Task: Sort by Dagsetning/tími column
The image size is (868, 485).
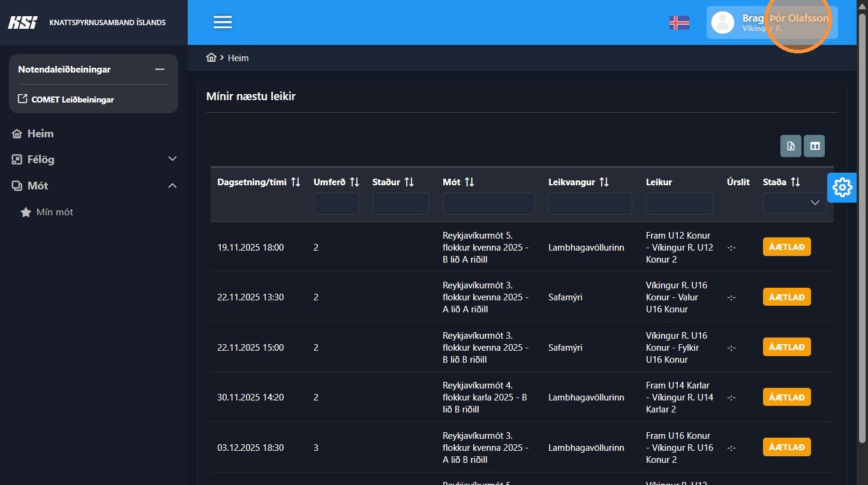Action: tap(296, 182)
